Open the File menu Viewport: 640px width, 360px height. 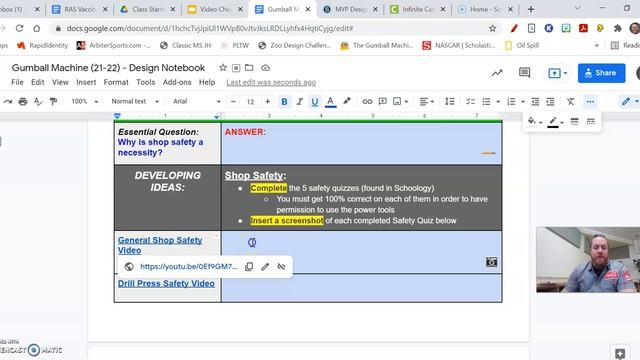(x=17, y=82)
